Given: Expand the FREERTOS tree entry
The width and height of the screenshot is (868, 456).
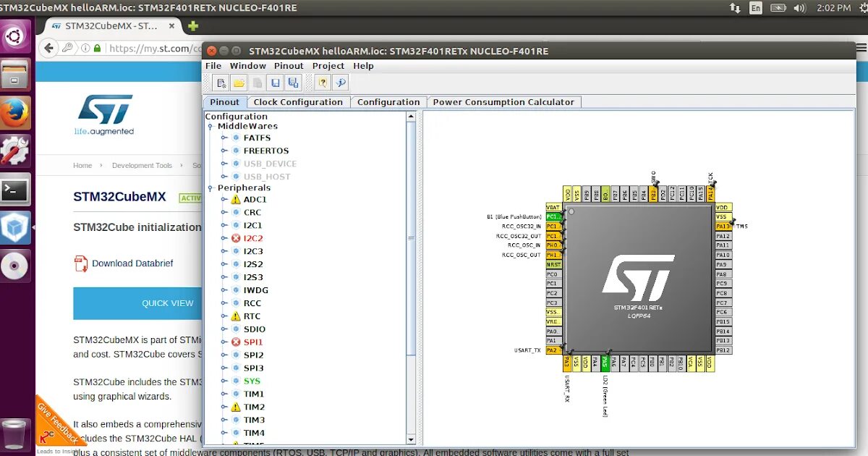Looking at the screenshot, I should [224, 151].
